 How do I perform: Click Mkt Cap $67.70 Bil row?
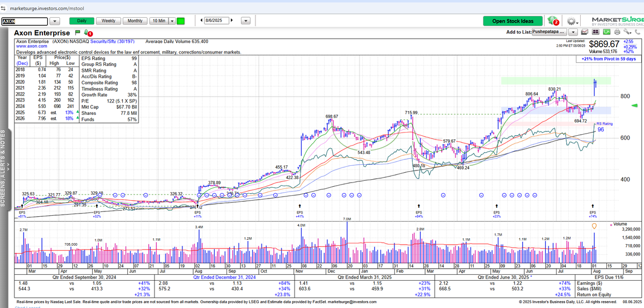pos(109,107)
